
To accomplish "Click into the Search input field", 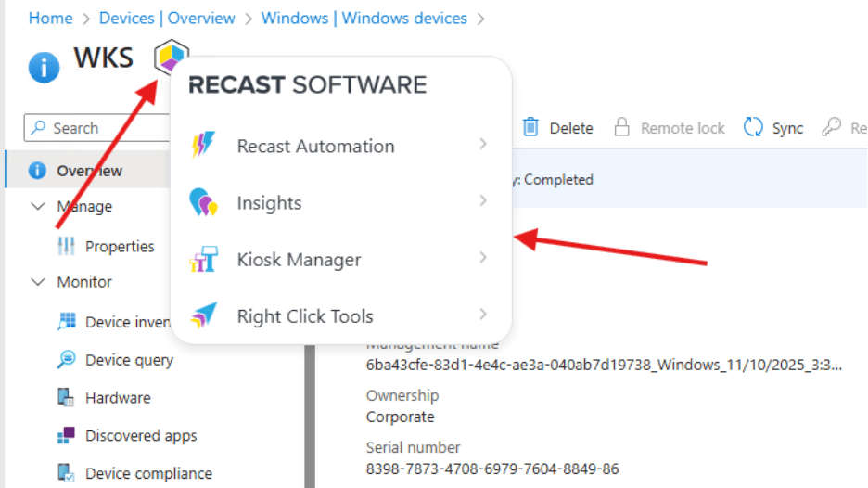I will click(97, 128).
